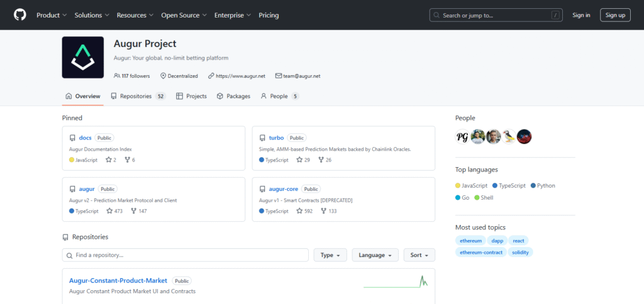Image resolution: width=644 pixels, height=304 pixels.
Task: Open the Language filter dropdown
Action: coord(375,255)
